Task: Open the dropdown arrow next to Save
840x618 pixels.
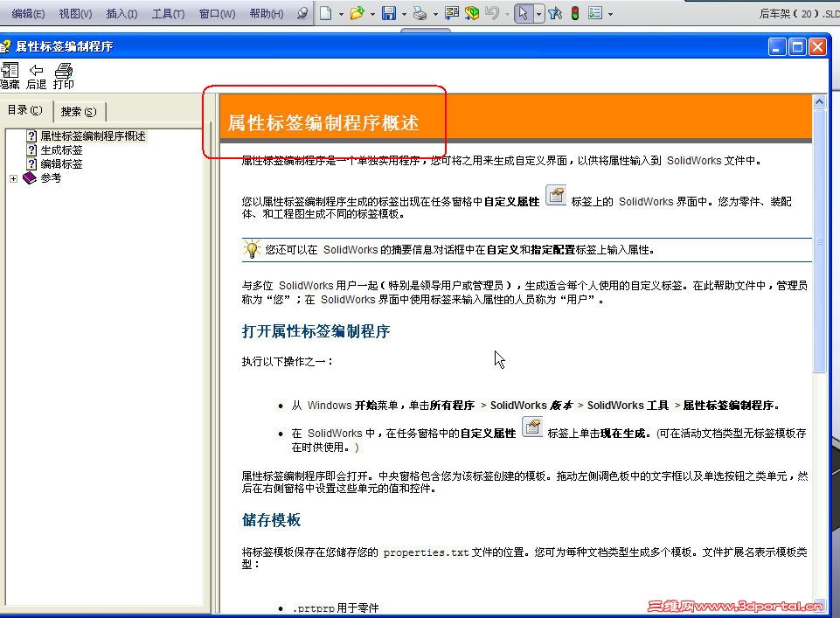Action: click(x=404, y=14)
